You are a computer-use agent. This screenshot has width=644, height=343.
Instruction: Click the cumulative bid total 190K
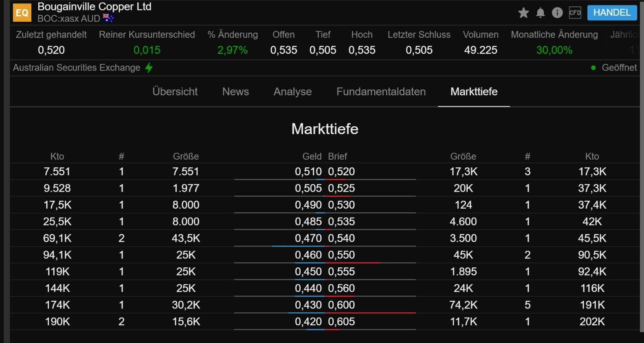[x=58, y=322]
